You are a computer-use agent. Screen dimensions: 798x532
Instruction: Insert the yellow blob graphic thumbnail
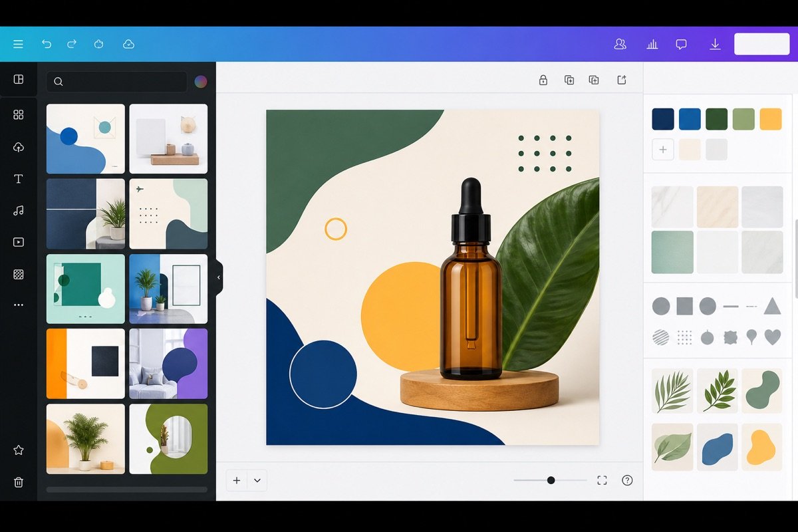click(762, 448)
